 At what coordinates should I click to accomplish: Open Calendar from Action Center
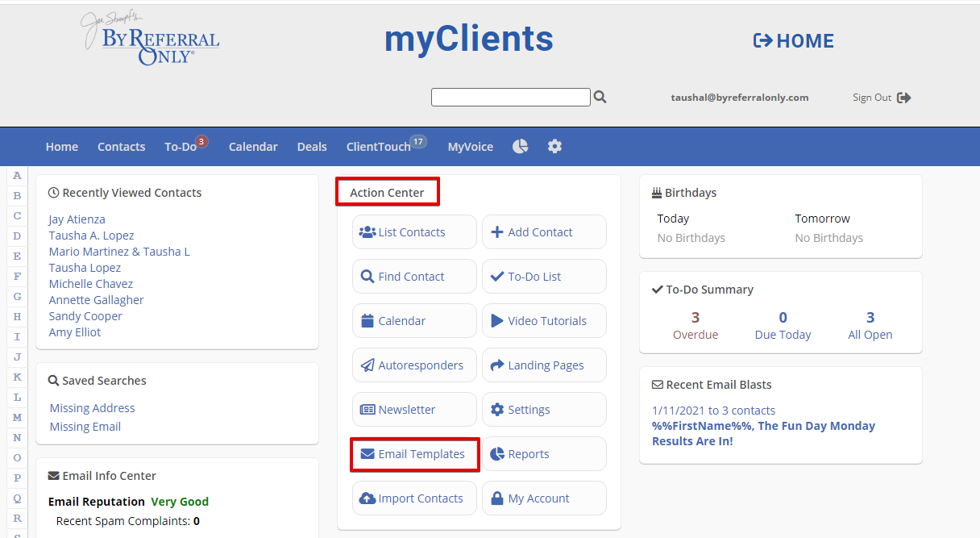pyautogui.click(x=414, y=321)
